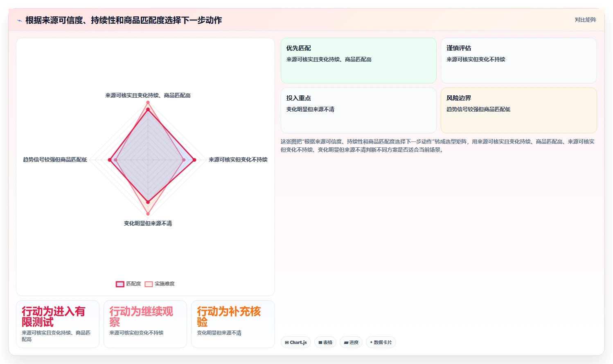Click the page title 根据来源可信度、持续性和商品匹配度选择下一步动作
Viewport: 613px width, 364px height.
(x=124, y=20)
